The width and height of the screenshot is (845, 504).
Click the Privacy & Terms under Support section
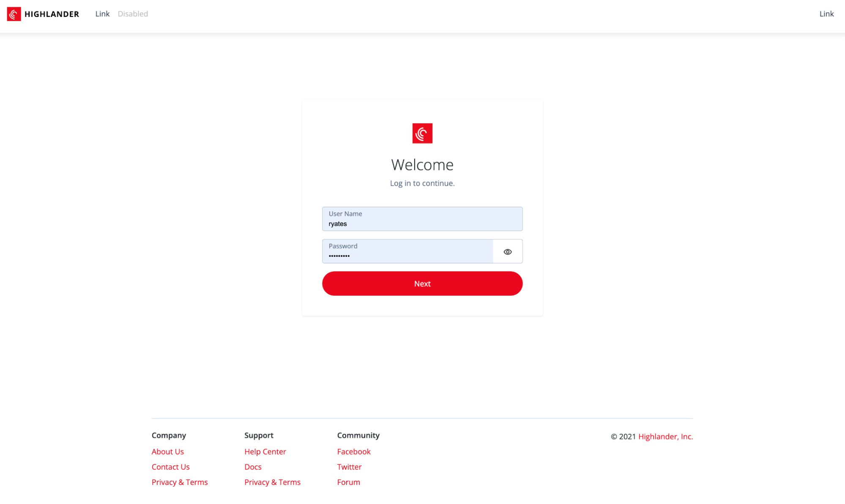(x=273, y=482)
